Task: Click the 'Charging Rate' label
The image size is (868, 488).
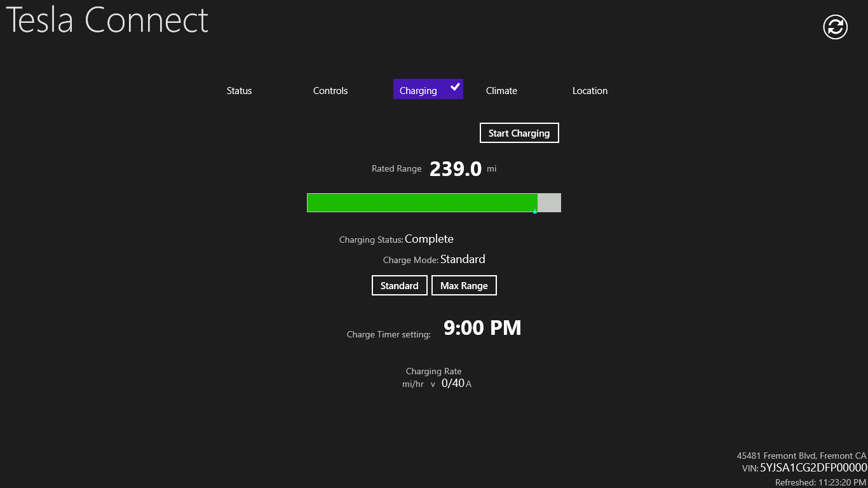Action: coord(434,371)
